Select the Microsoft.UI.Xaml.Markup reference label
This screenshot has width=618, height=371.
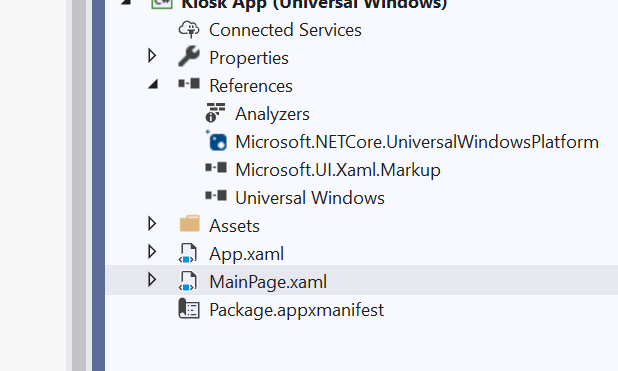point(338,170)
